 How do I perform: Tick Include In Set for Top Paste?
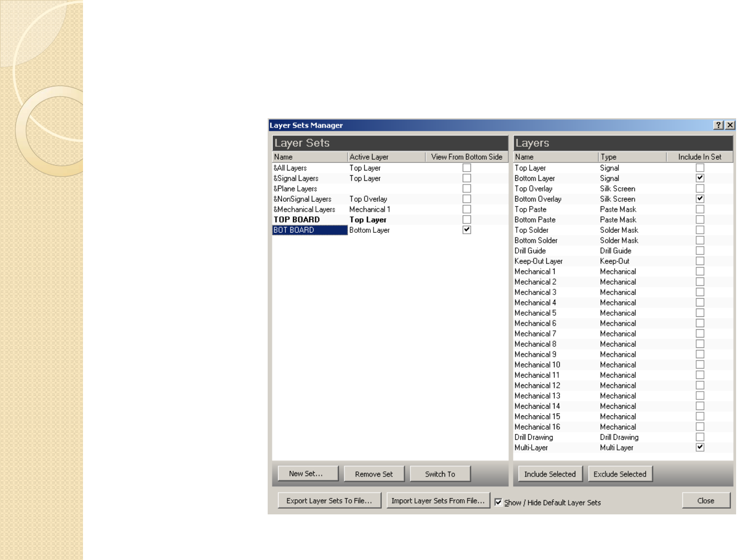(x=700, y=209)
